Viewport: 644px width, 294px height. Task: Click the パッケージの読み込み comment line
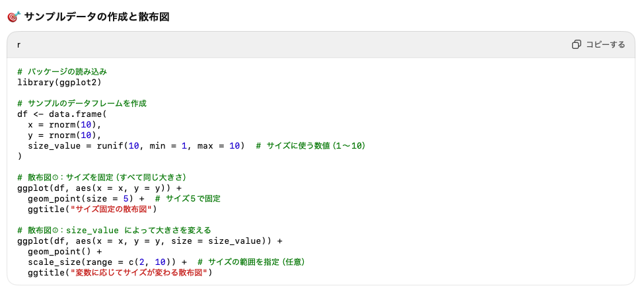pos(62,71)
